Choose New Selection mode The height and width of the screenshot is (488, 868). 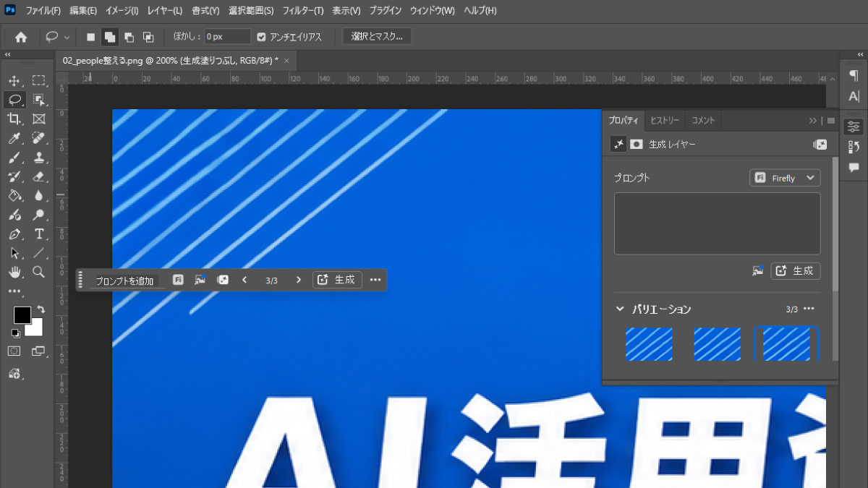(x=90, y=37)
